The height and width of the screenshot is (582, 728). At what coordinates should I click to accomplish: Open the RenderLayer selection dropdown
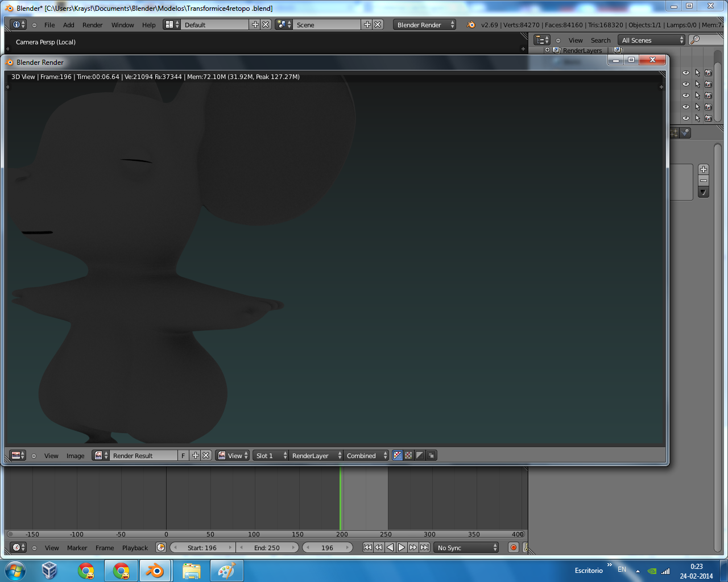(x=316, y=455)
